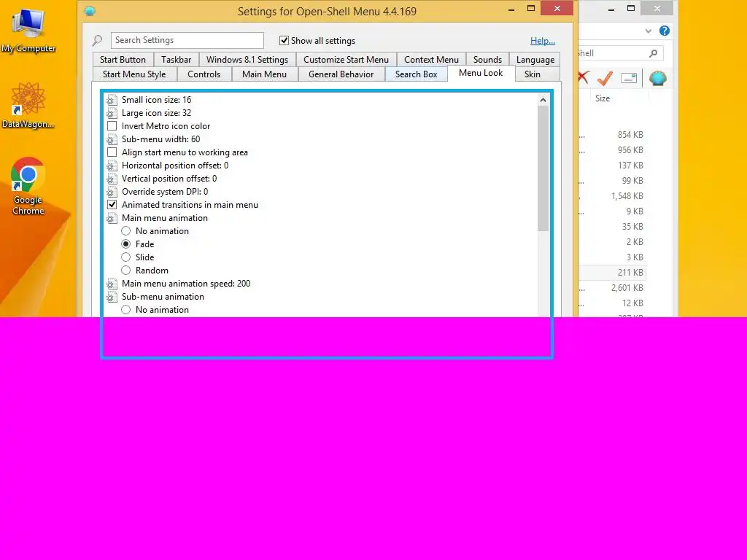Open the Search Box tab
This screenshot has width=747, height=560.
(x=417, y=74)
